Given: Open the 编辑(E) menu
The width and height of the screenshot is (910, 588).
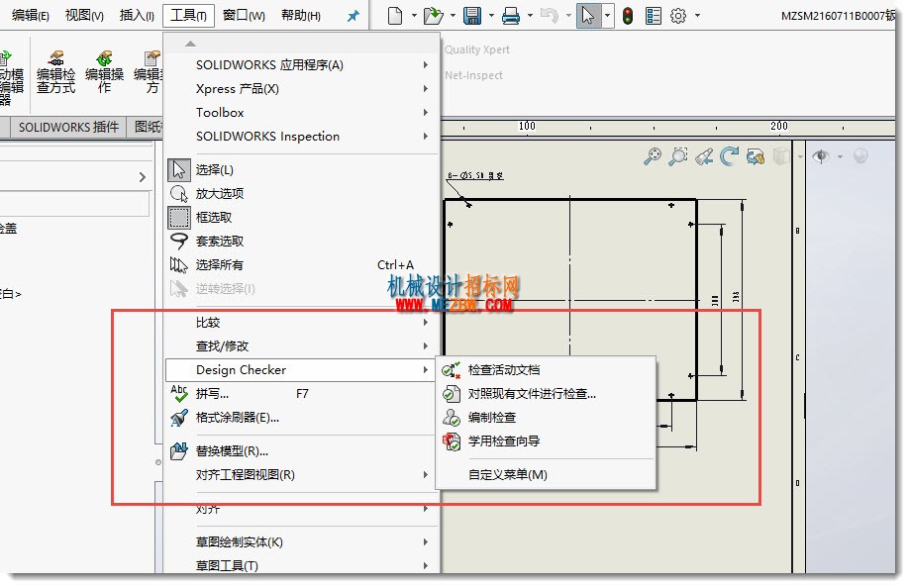Looking at the screenshot, I should [30, 16].
